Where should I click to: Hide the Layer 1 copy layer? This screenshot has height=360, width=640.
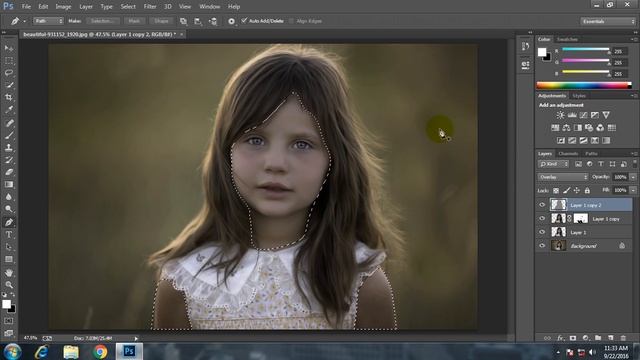click(x=542, y=219)
